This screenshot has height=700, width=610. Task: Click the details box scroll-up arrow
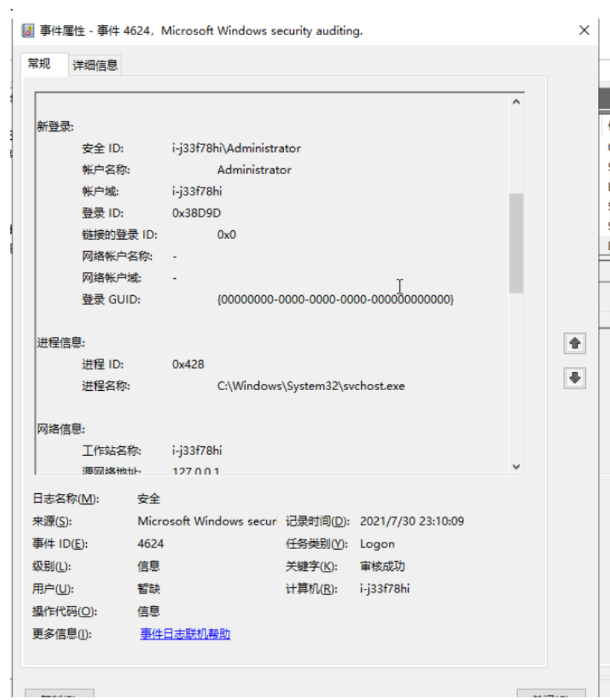point(516,103)
